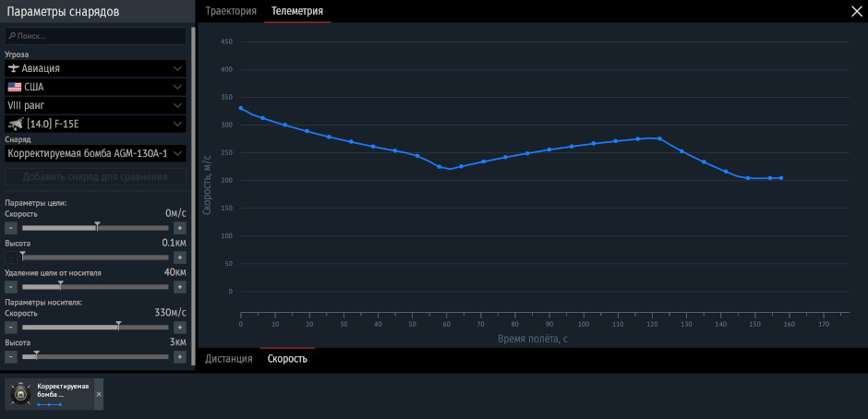The width and height of the screenshot is (868, 419).
Task: Click the Время полёта, с axis label
Action: point(533,339)
